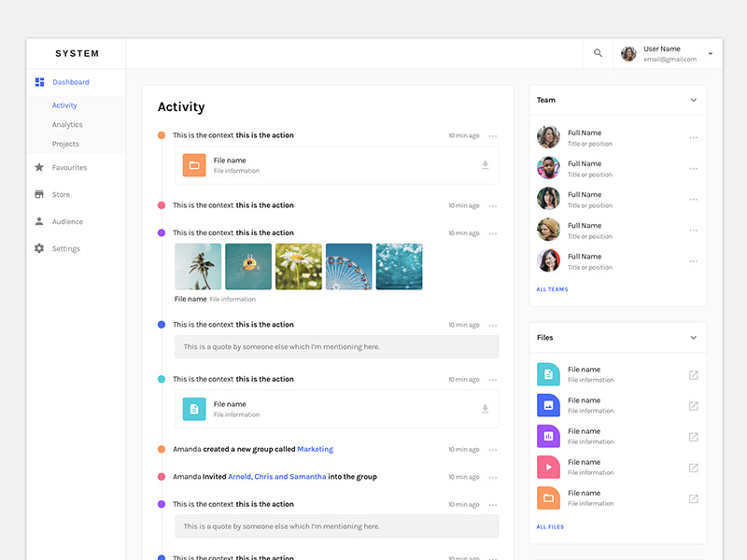Viewport: 747px width, 560px height.
Task: Click Arnold, Chris and Samantha link
Action: [x=276, y=477]
